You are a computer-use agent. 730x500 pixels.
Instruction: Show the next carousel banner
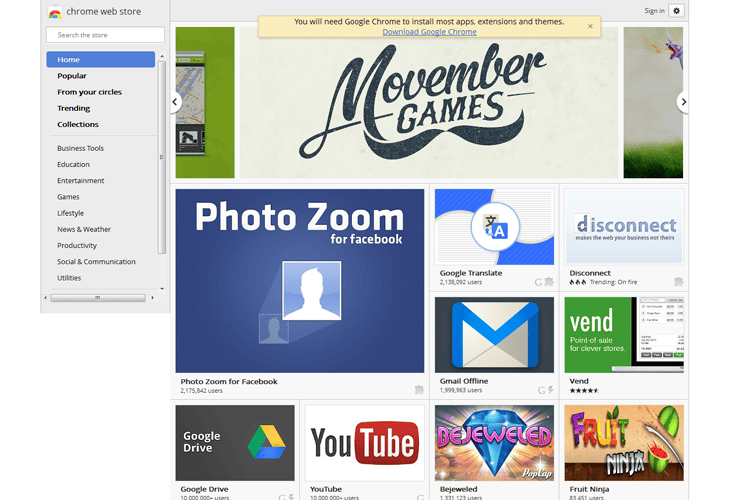[x=683, y=101]
